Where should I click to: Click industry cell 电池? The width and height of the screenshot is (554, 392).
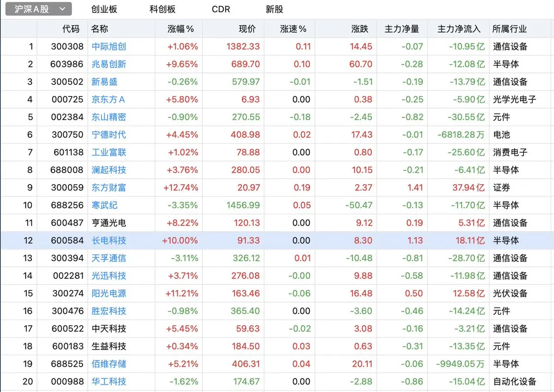point(501,134)
